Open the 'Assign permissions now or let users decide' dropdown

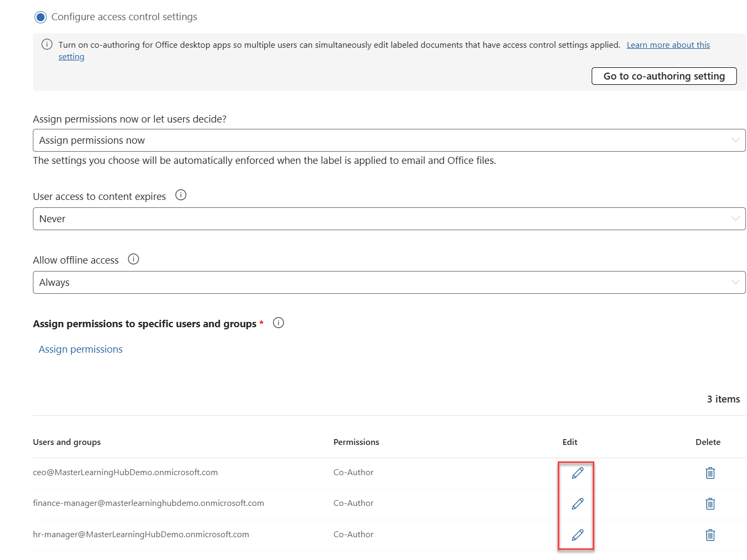pyautogui.click(x=389, y=140)
